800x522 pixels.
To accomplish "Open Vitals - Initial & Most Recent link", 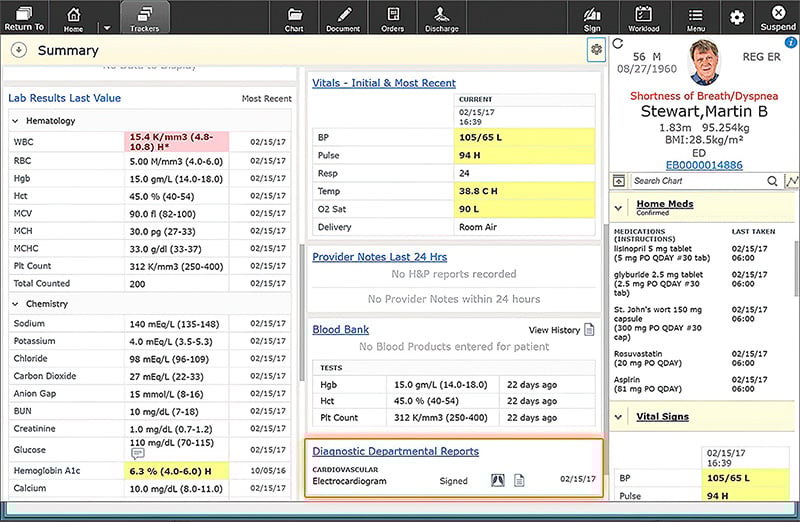I will click(x=384, y=83).
